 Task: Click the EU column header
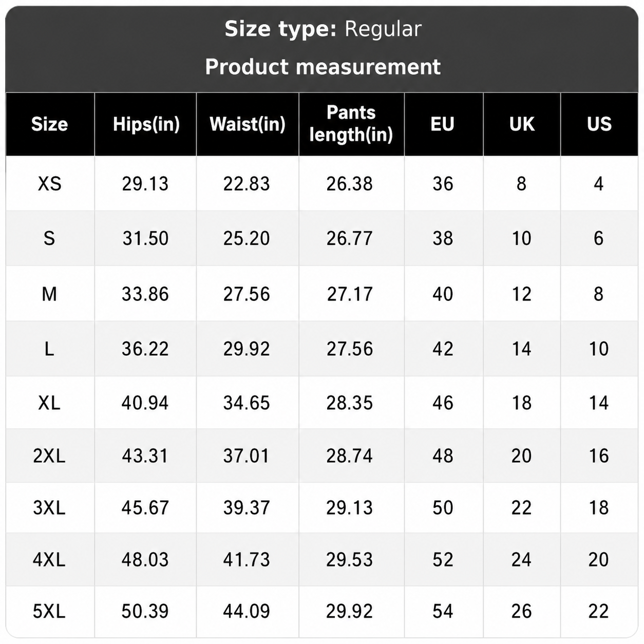coord(443,124)
